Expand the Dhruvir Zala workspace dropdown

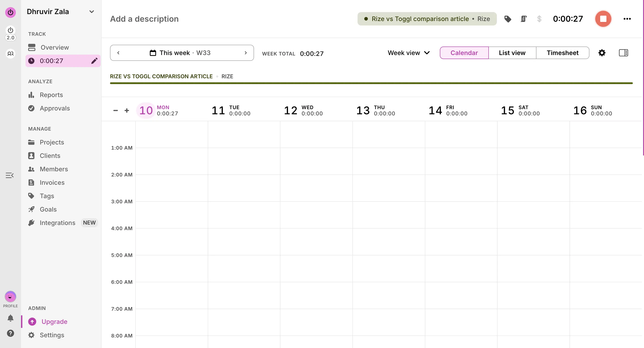coord(92,12)
